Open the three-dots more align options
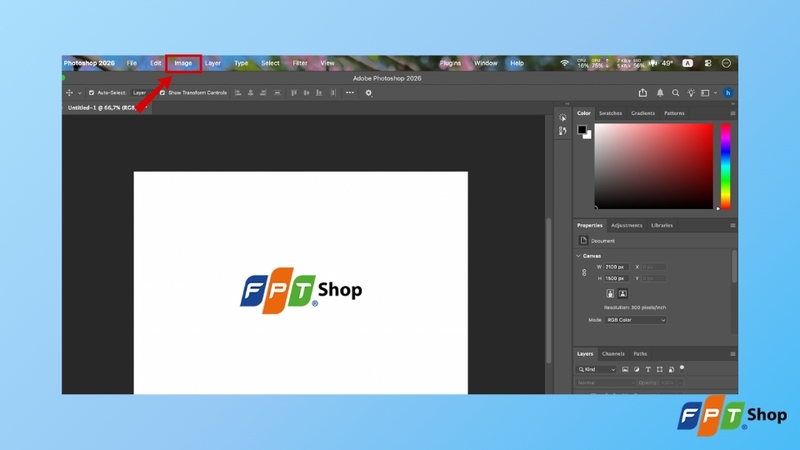Viewport: 800px width, 450px height. tap(349, 93)
